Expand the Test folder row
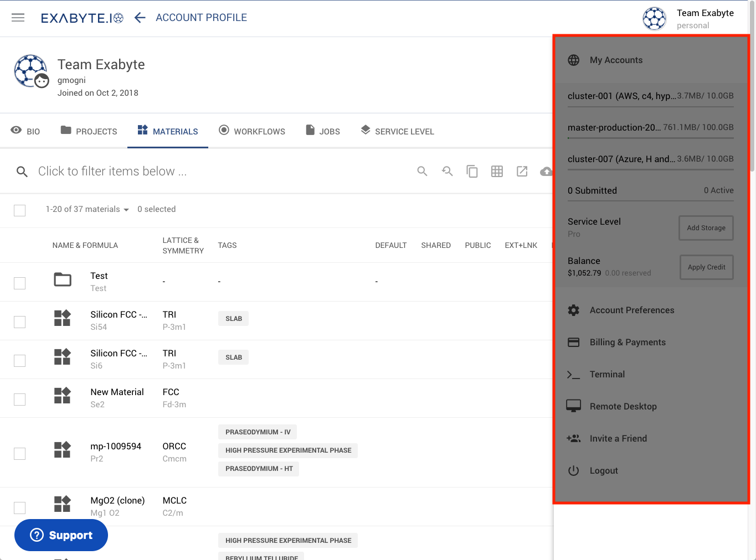756x560 pixels. (63, 280)
